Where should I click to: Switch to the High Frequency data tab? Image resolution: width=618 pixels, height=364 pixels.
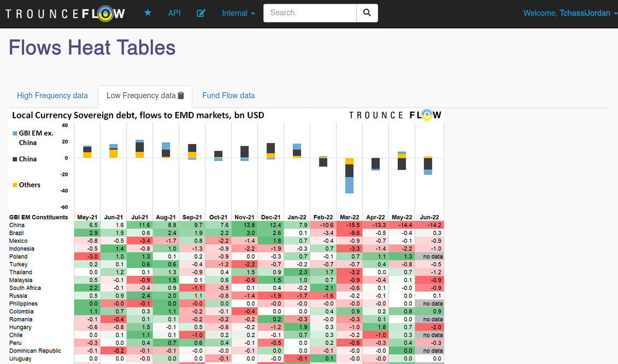tap(52, 95)
